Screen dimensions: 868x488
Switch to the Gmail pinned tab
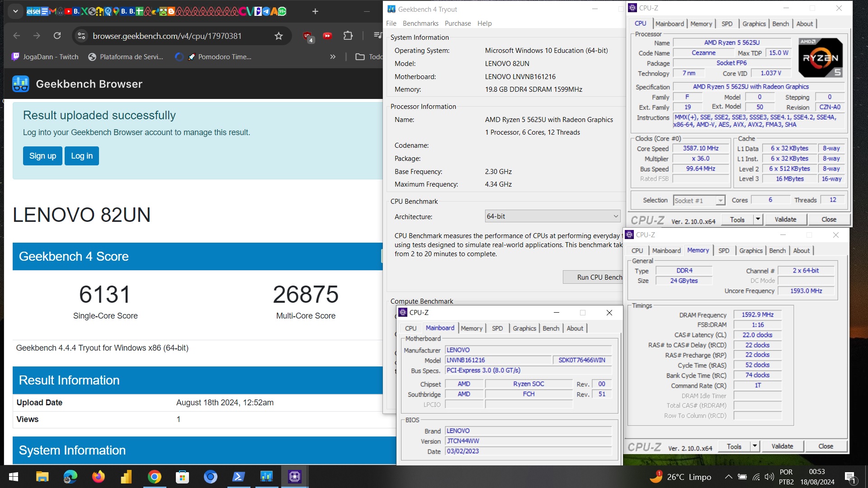click(x=53, y=11)
